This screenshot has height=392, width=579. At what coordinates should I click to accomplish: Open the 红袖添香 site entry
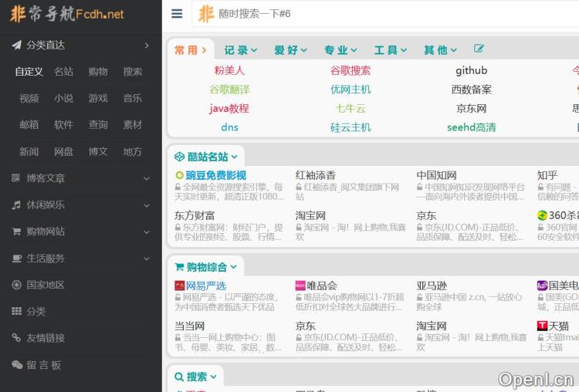pos(315,175)
